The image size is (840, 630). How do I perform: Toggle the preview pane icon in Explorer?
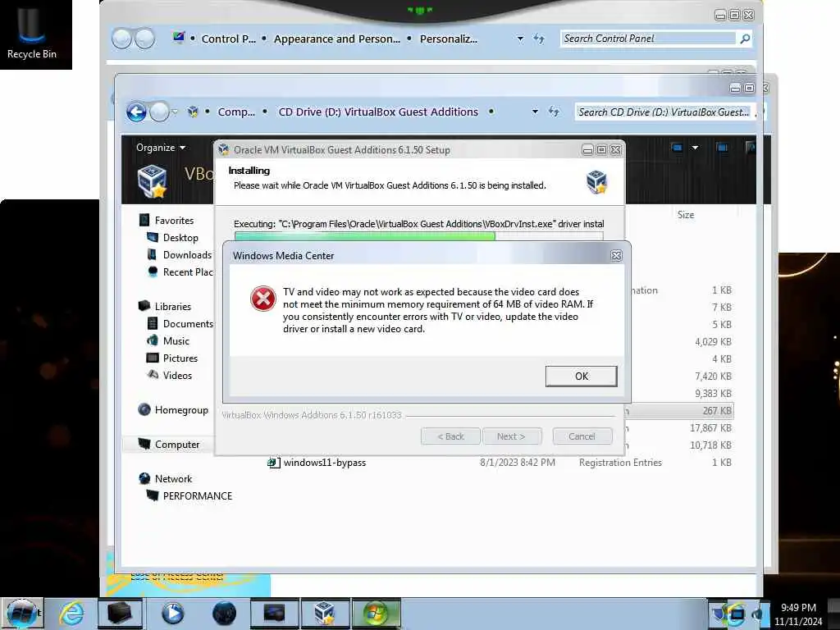point(722,148)
